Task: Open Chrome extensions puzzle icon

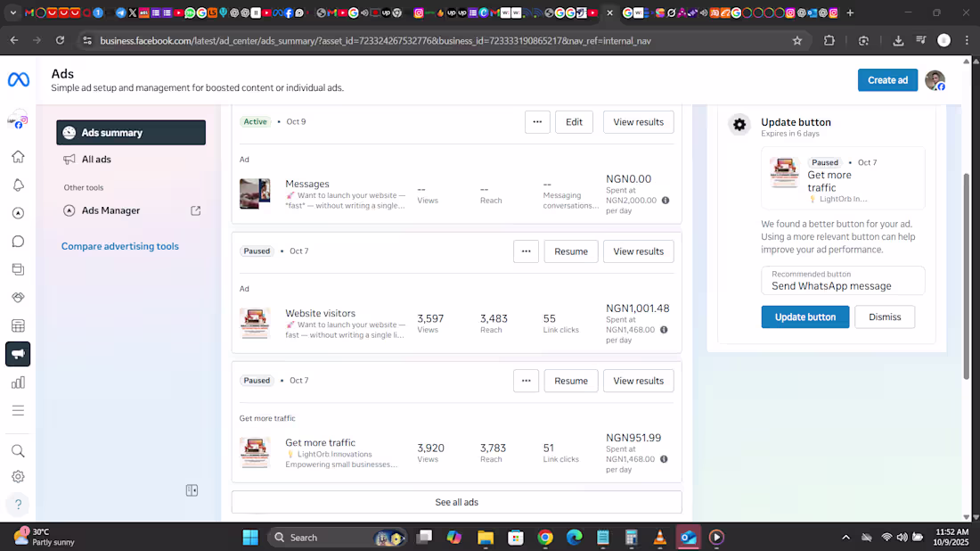Action: click(829, 41)
